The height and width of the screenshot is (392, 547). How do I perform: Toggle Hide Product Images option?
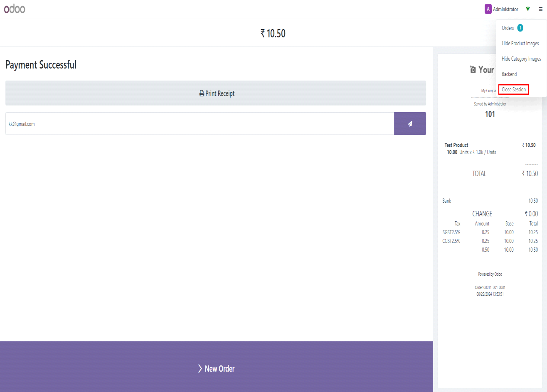click(520, 44)
